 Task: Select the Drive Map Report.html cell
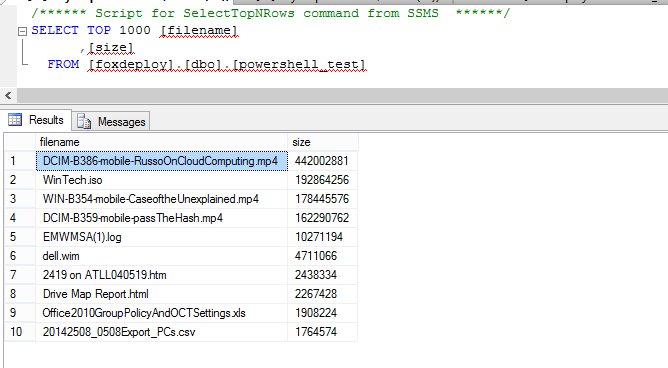point(161,294)
